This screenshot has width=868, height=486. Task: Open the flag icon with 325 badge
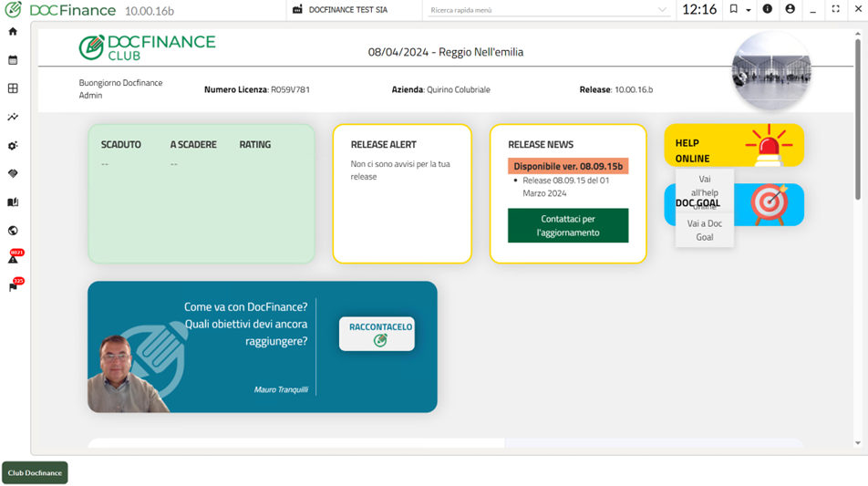point(15,285)
